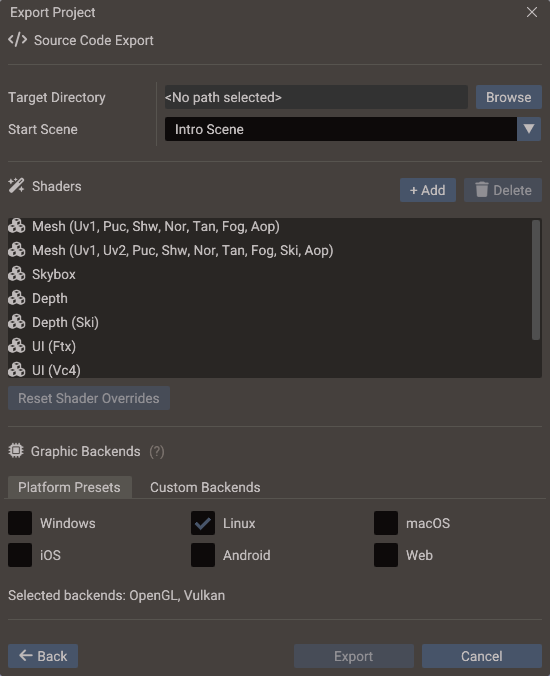The image size is (550, 676).
Task: Click the Shaders magic wand icon
Action: click(x=16, y=186)
